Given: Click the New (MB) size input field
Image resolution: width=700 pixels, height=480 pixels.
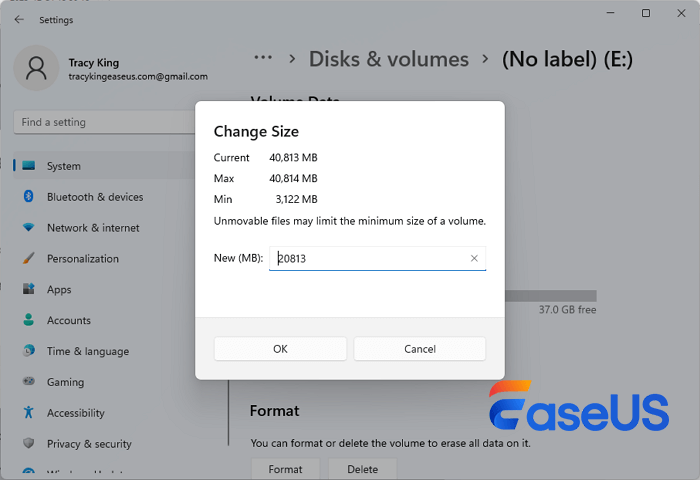Looking at the screenshot, I should (x=377, y=258).
